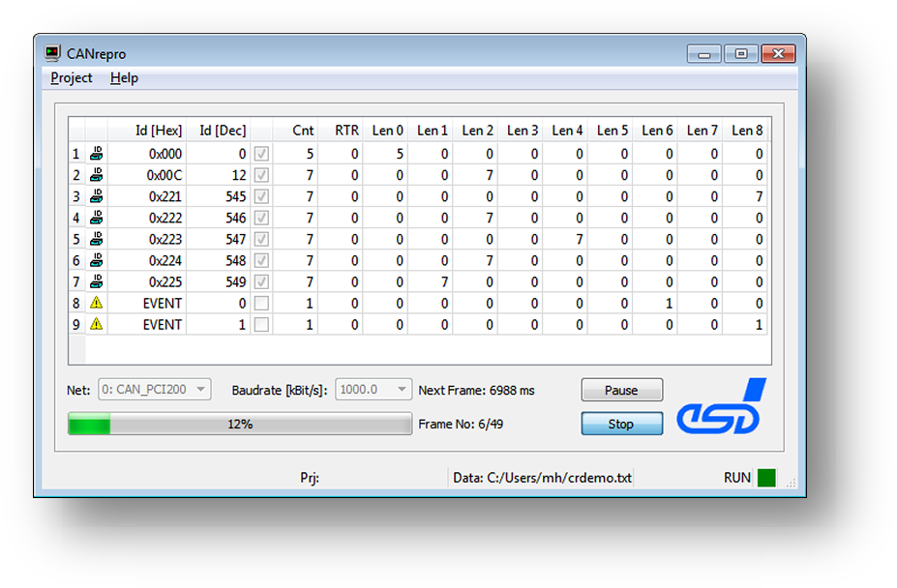Click the ID icon beside frame 0x223
897x588 pixels.
pos(95,238)
